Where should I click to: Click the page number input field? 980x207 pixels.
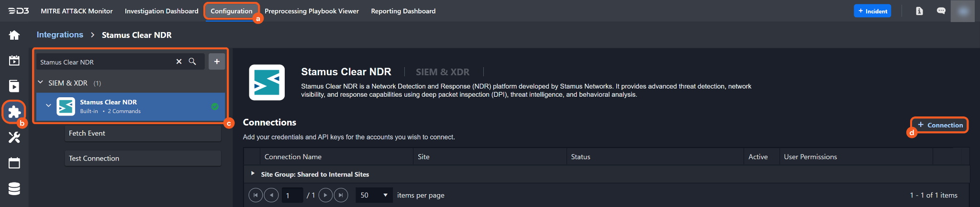[292, 195]
